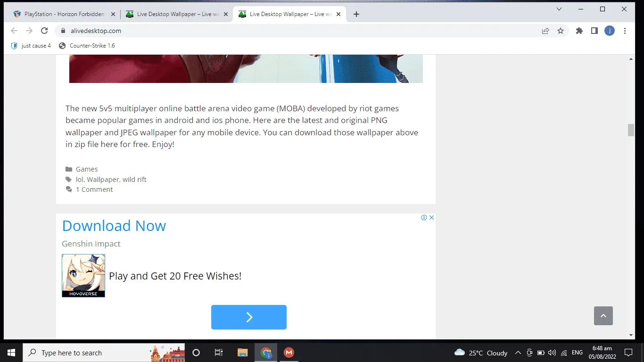This screenshot has height=362, width=644.
Task: Open the Counter-Strike 1.6 bookmark
Action: (87, 46)
